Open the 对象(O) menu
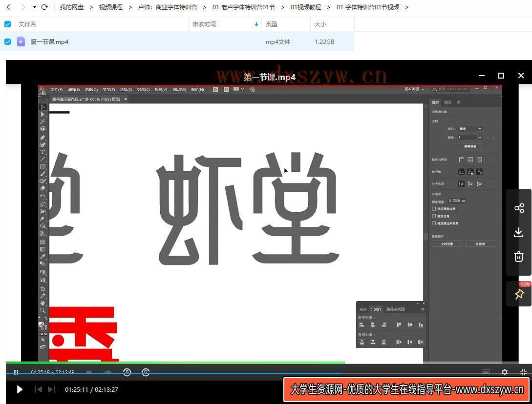532x404 pixels. point(91,89)
